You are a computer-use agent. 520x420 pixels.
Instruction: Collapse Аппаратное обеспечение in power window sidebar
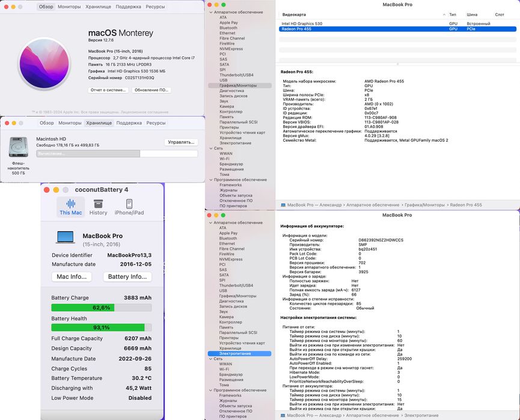(210, 223)
